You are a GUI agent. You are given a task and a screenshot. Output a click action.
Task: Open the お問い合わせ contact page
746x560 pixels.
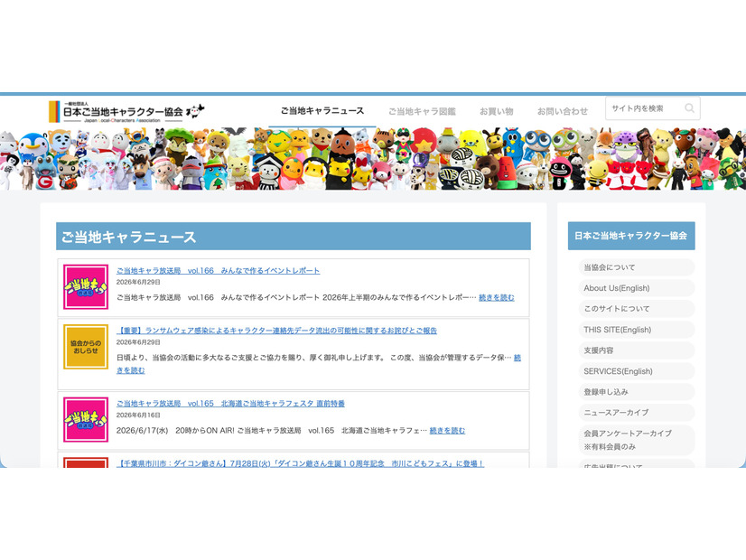click(563, 111)
